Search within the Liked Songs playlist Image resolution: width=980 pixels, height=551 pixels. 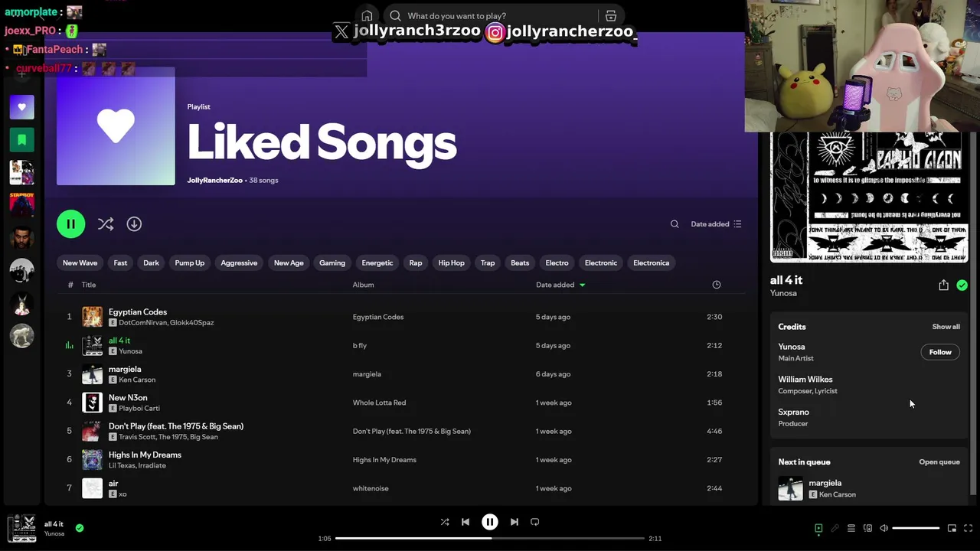[x=675, y=224]
